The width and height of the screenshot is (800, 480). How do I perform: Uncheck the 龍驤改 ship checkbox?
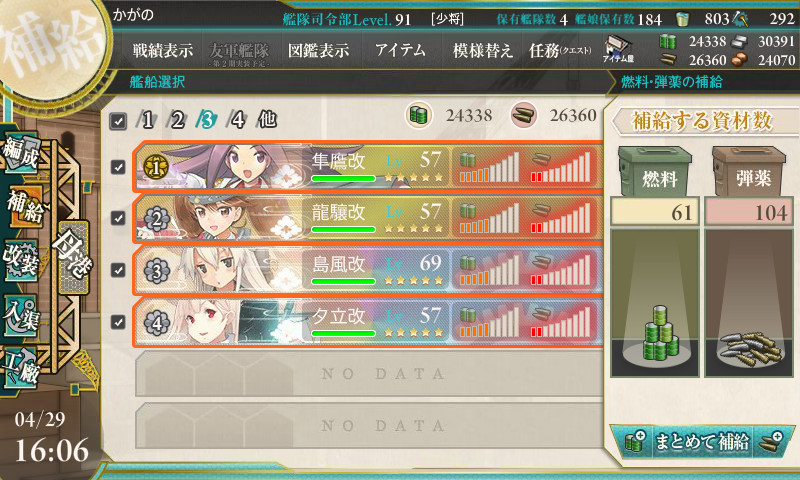click(x=118, y=218)
